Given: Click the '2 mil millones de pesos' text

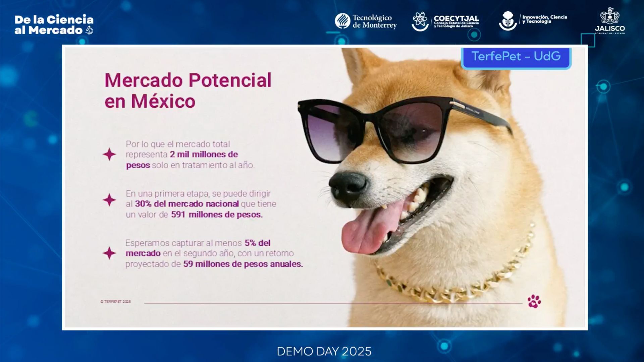Looking at the screenshot, I should point(204,155).
